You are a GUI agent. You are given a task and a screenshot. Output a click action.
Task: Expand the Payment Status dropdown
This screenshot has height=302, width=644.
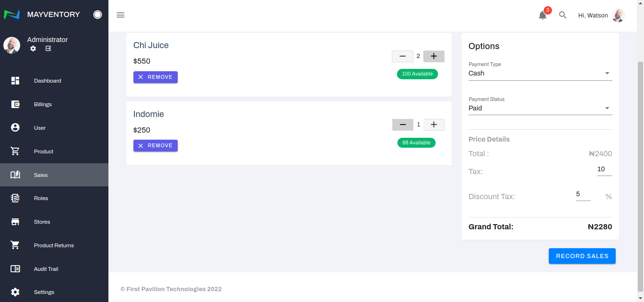540,109
